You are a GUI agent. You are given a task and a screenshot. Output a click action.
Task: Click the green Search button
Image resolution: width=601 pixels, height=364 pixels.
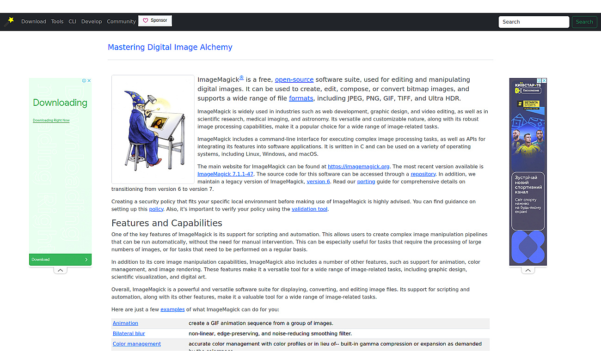point(584,22)
